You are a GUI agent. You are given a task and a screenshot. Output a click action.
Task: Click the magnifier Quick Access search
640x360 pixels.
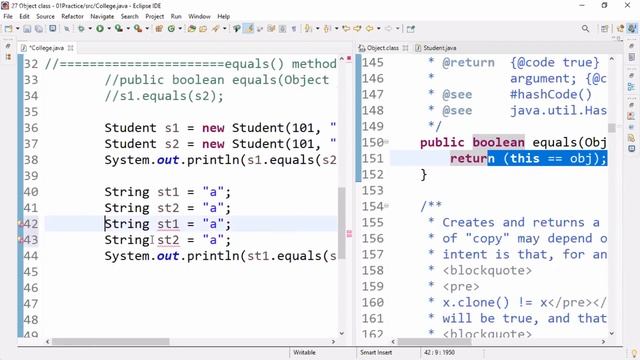(x=585, y=29)
